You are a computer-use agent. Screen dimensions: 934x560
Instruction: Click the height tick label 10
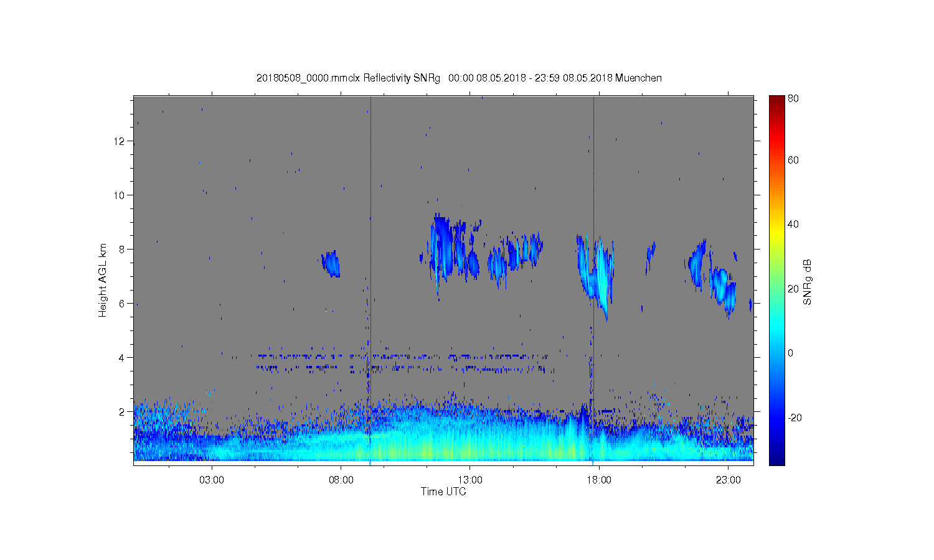point(120,195)
